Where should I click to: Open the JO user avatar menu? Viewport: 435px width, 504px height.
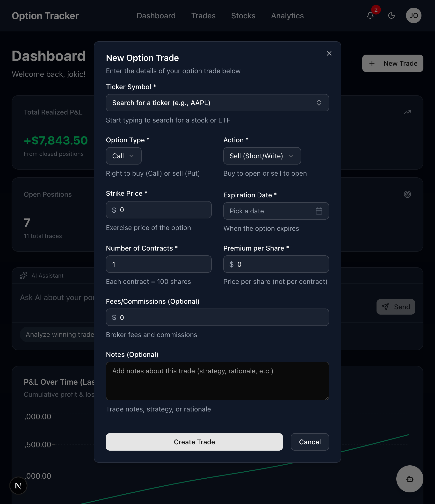tap(413, 16)
